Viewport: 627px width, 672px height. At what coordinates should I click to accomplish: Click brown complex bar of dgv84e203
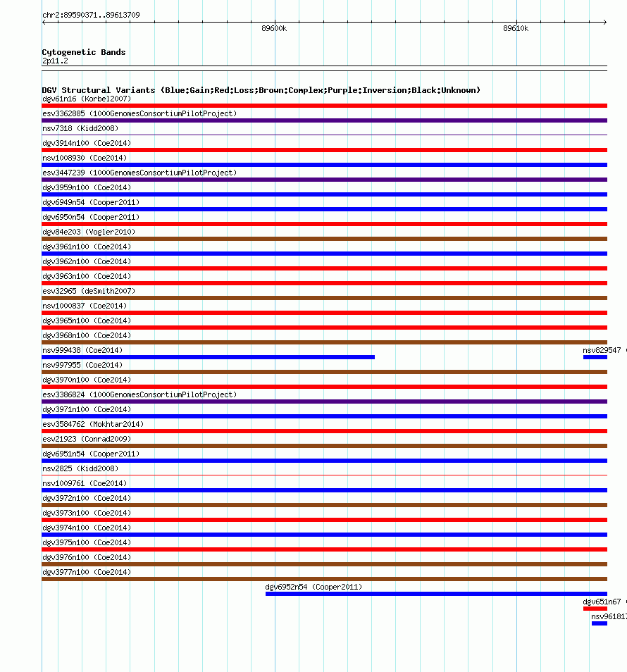[x=325, y=239]
